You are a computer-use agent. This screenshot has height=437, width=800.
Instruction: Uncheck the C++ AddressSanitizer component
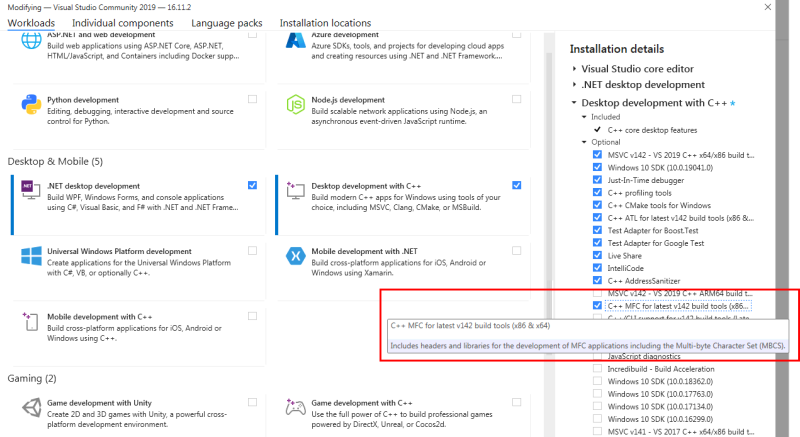click(x=597, y=282)
